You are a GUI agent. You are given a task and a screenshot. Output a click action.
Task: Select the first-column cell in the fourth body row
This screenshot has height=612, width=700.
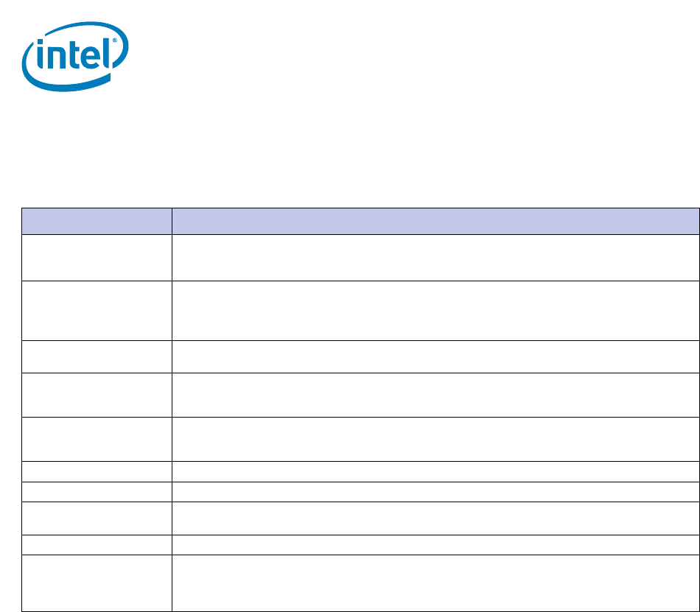[97, 395]
